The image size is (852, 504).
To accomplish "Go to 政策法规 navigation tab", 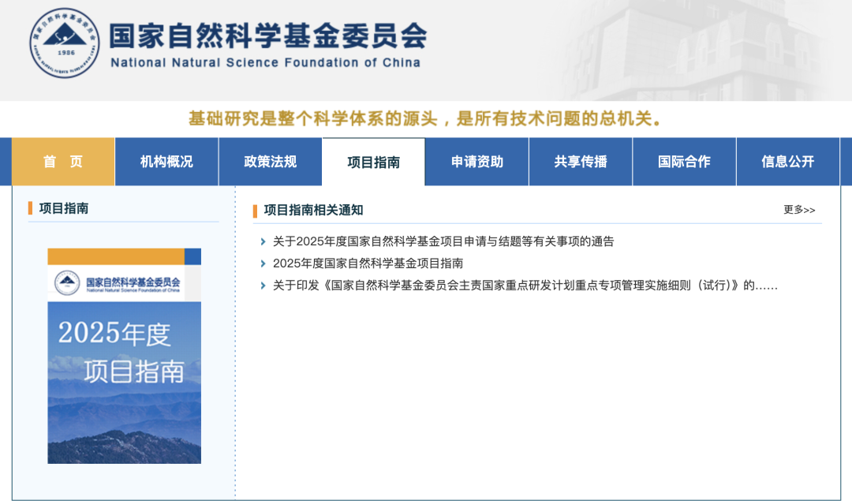I will pyautogui.click(x=271, y=162).
